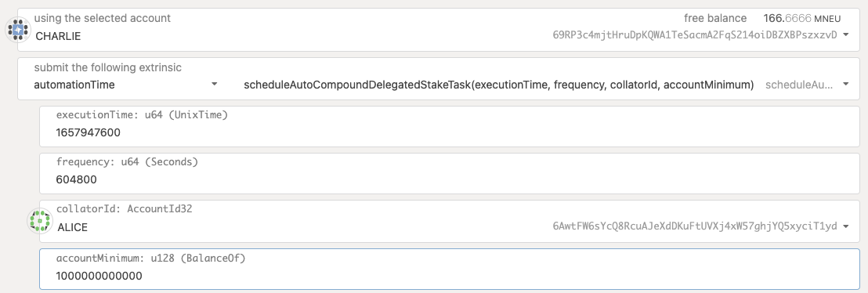Click the automationTime pallet name

[x=74, y=85]
